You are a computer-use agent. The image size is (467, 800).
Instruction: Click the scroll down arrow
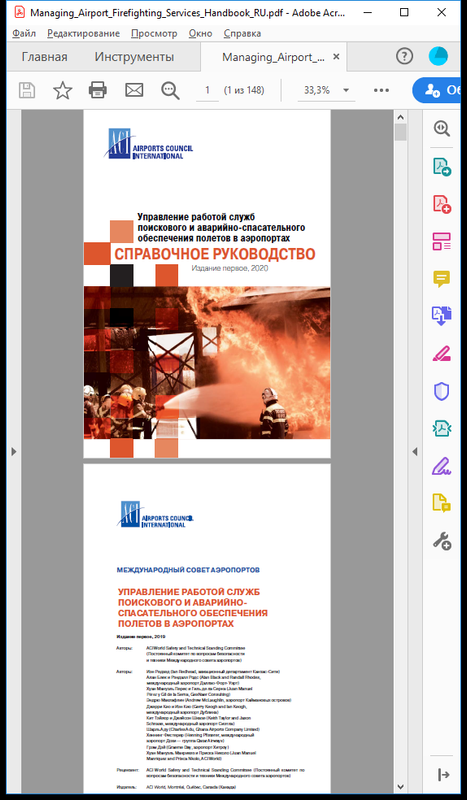click(401, 787)
